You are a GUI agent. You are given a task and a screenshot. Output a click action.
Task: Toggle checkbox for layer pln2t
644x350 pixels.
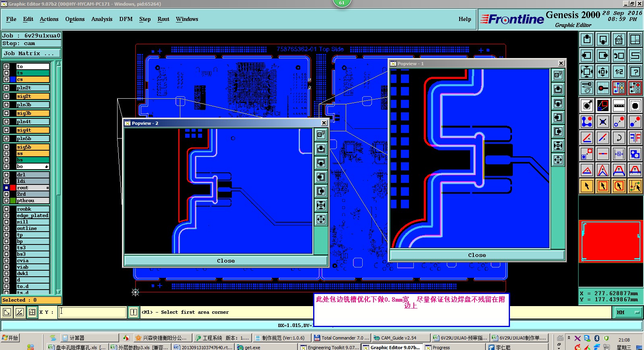pyautogui.click(x=6, y=88)
